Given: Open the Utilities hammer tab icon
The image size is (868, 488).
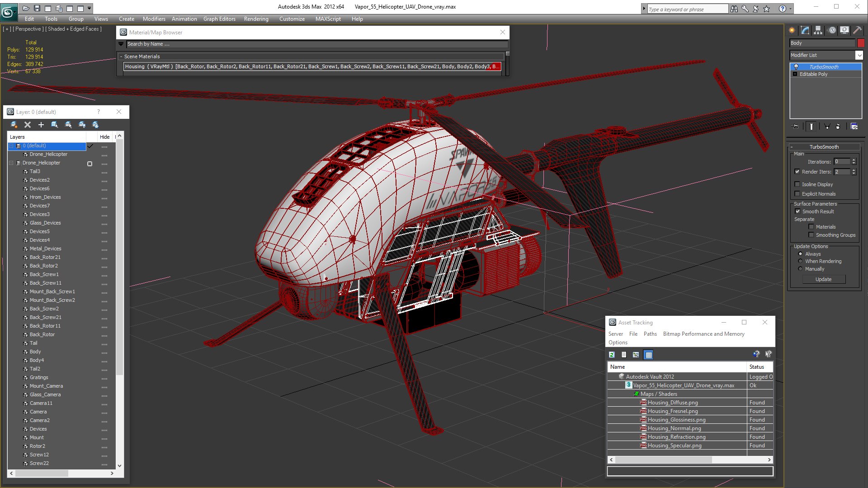Looking at the screenshot, I should [x=857, y=30].
